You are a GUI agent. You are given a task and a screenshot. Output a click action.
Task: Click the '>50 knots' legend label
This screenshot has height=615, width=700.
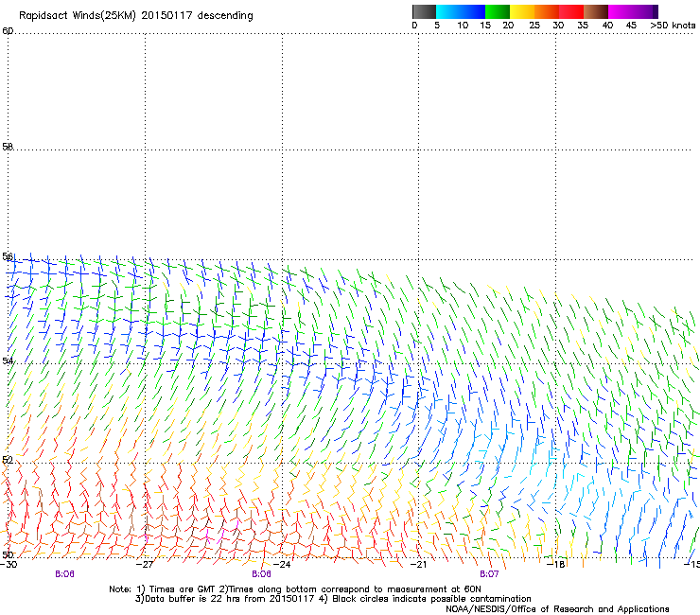pos(673,26)
